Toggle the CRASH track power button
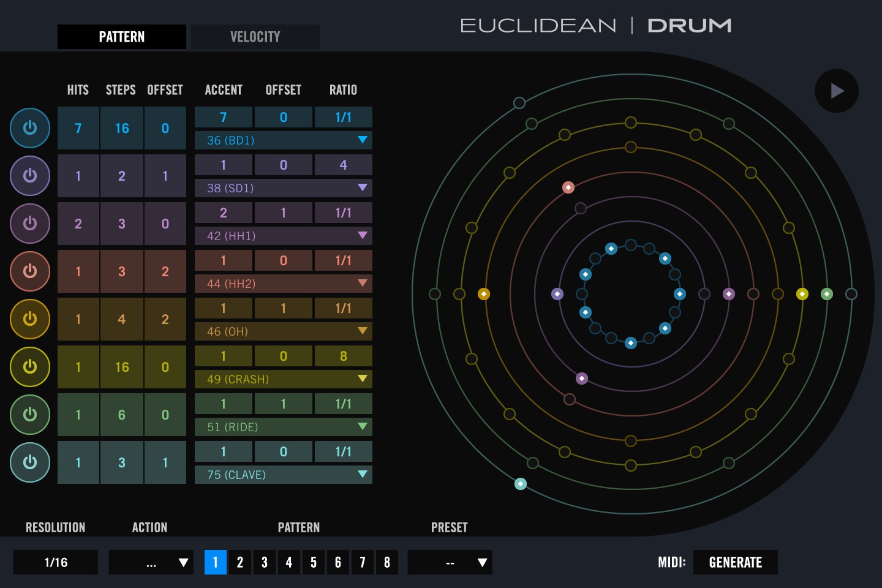Screen dimensions: 882x588 (29, 367)
